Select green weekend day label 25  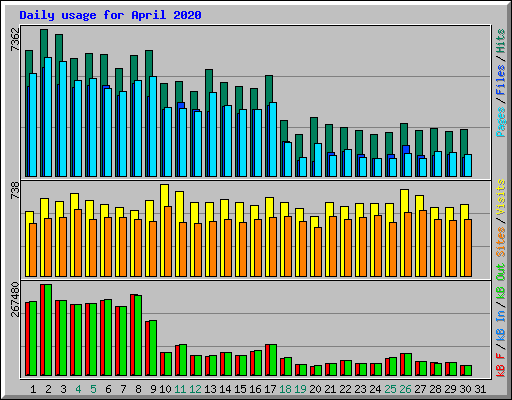pyautogui.click(x=390, y=389)
